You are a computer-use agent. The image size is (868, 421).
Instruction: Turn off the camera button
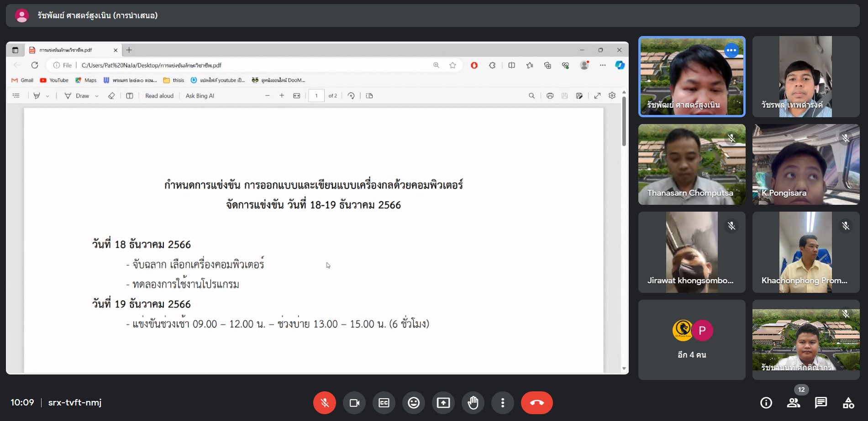pos(354,403)
